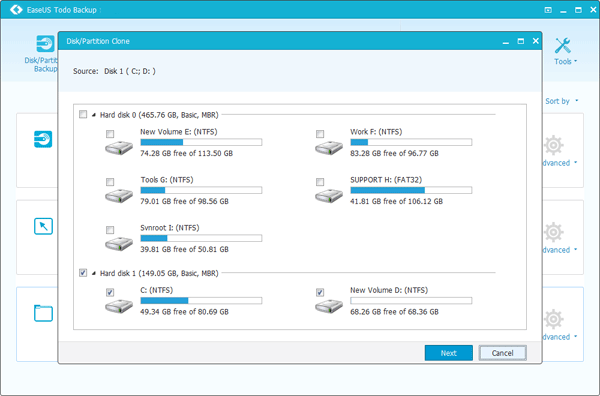The height and width of the screenshot is (396, 600).
Task: Click New Volume D: usage bar
Action: tap(411, 301)
